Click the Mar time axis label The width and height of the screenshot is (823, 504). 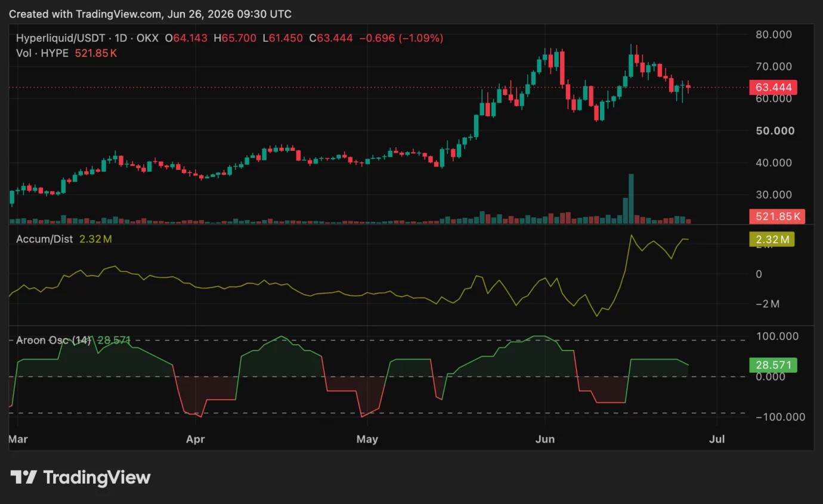[x=17, y=440]
